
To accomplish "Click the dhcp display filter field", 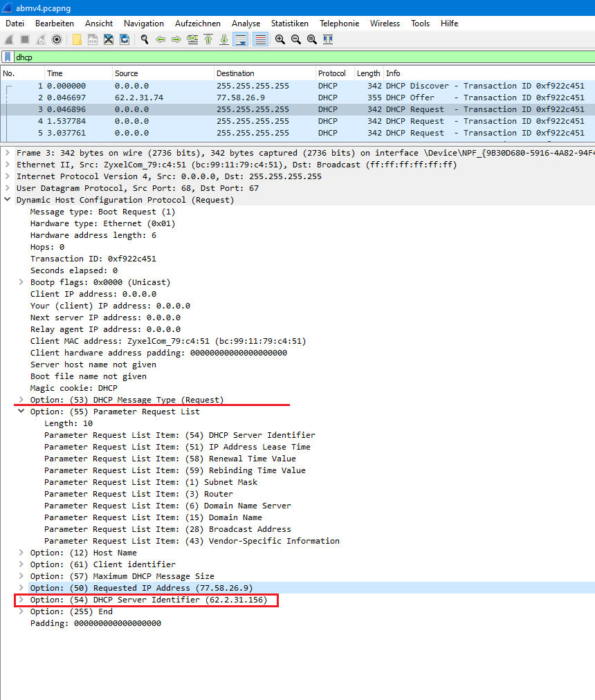I will 277,57.
